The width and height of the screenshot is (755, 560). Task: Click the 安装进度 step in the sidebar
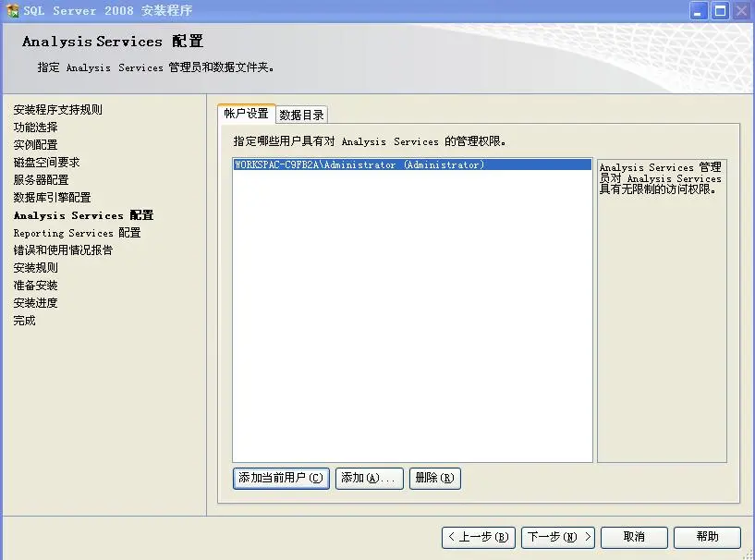click(x=36, y=303)
